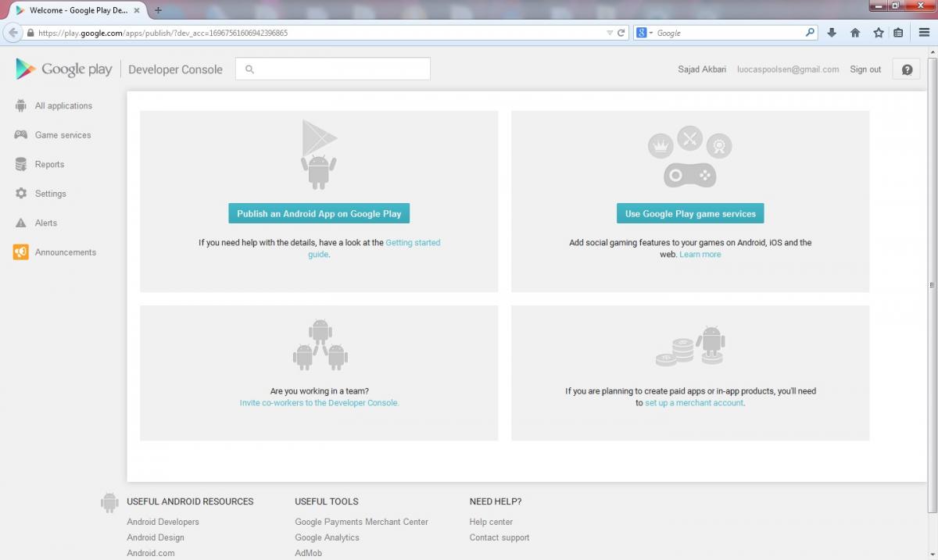
Task: Select the Welcome Google Play tab
Action: 74,10
